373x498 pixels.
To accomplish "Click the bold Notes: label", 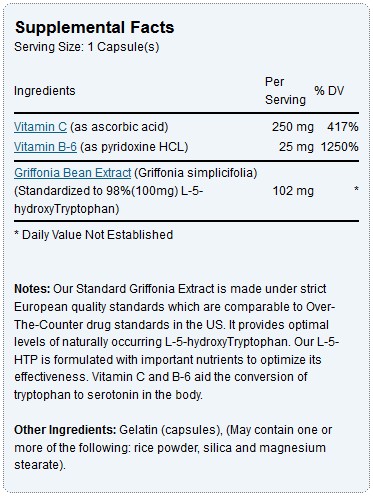I will (32, 289).
